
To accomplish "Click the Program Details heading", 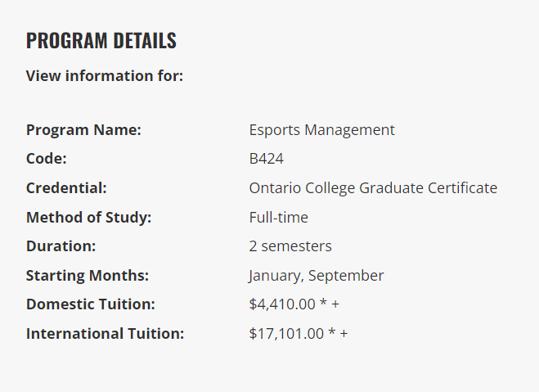I will pyautogui.click(x=101, y=40).
